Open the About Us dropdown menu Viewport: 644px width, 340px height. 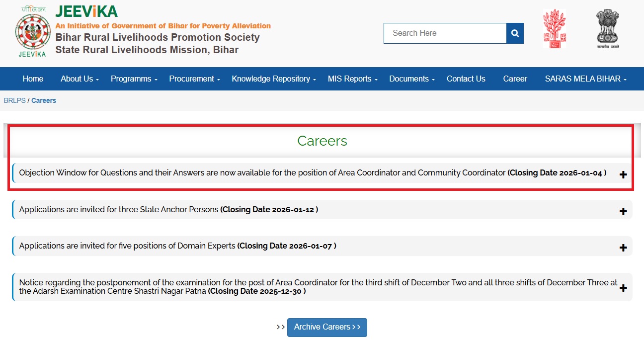78,79
